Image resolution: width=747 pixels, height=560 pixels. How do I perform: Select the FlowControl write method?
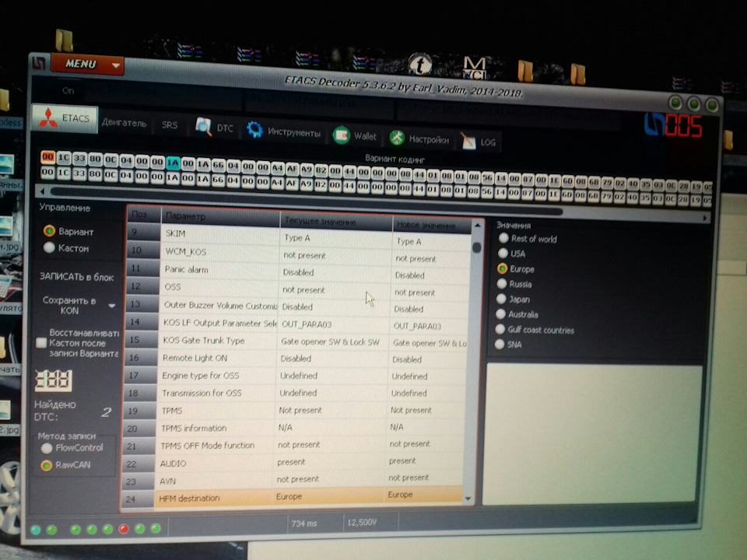coord(47,448)
